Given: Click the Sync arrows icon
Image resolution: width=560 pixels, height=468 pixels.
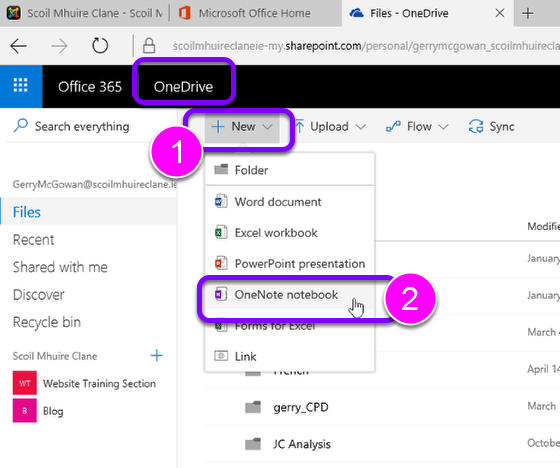Looking at the screenshot, I should [x=476, y=126].
